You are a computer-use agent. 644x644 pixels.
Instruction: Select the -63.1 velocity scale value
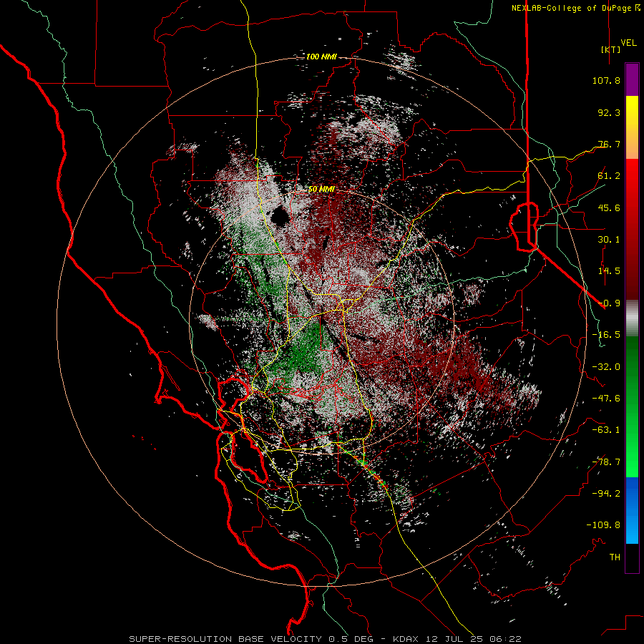(x=606, y=430)
